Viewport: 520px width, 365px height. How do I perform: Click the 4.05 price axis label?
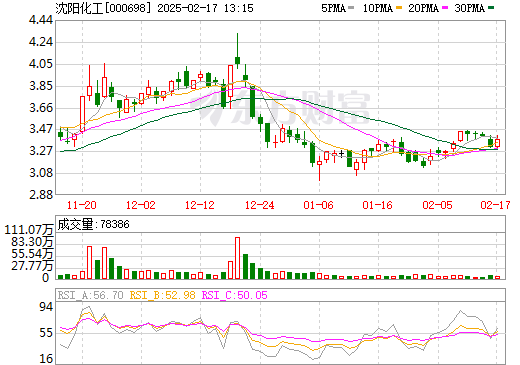pyautogui.click(x=41, y=64)
